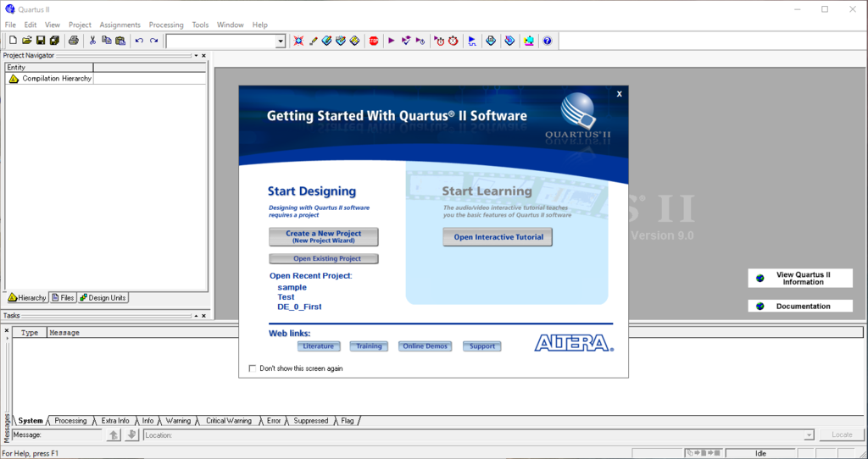Switch to the Critical Warning tab
The height and width of the screenshot is (459, 868).
pos(229,421)
